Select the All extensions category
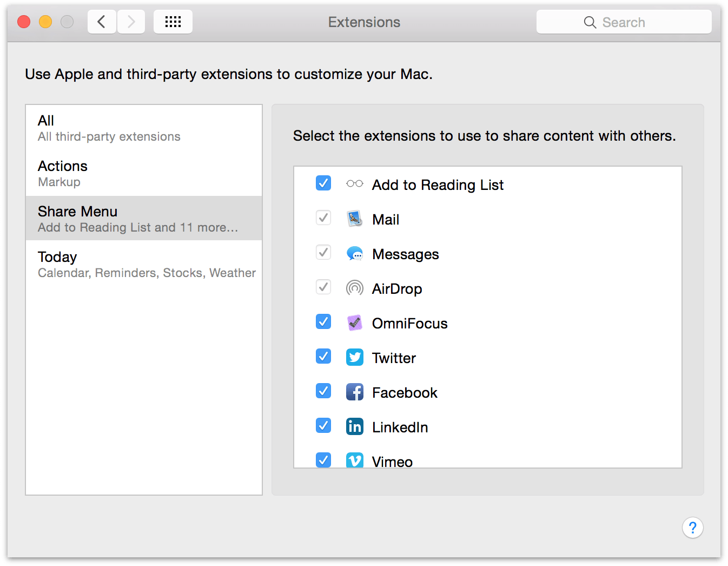 click(144, 128)
